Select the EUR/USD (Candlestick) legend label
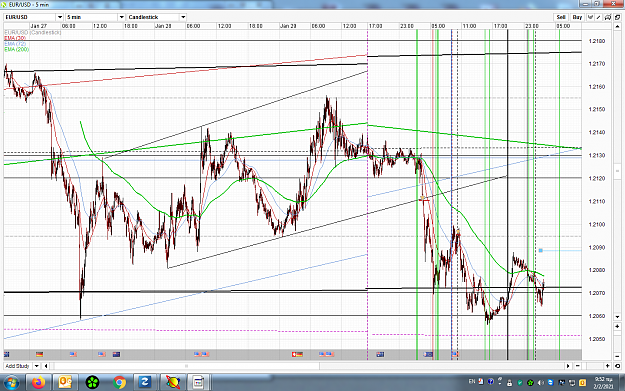This screenshot has width=625, height=391. tap(33, 32)
